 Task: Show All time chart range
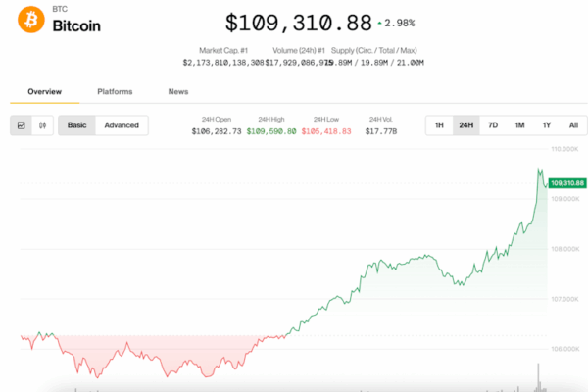(x=573, y=125)
